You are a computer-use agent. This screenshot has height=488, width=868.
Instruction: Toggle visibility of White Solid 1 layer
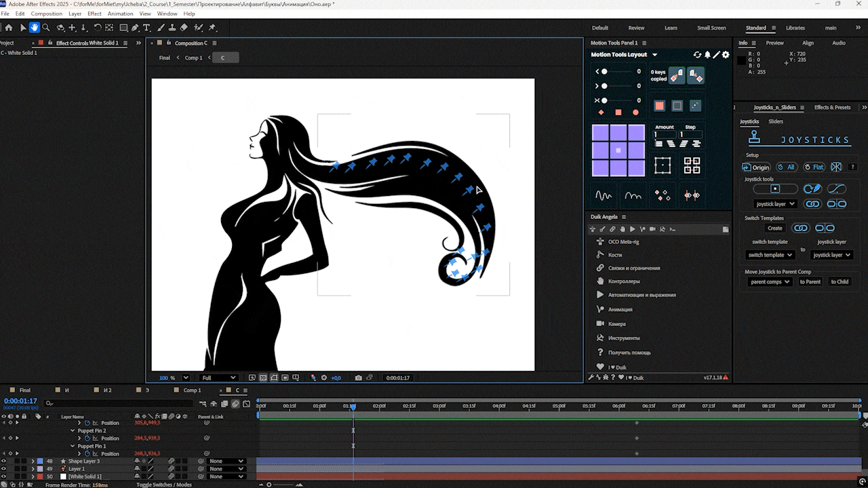click(x=4, y=476)
